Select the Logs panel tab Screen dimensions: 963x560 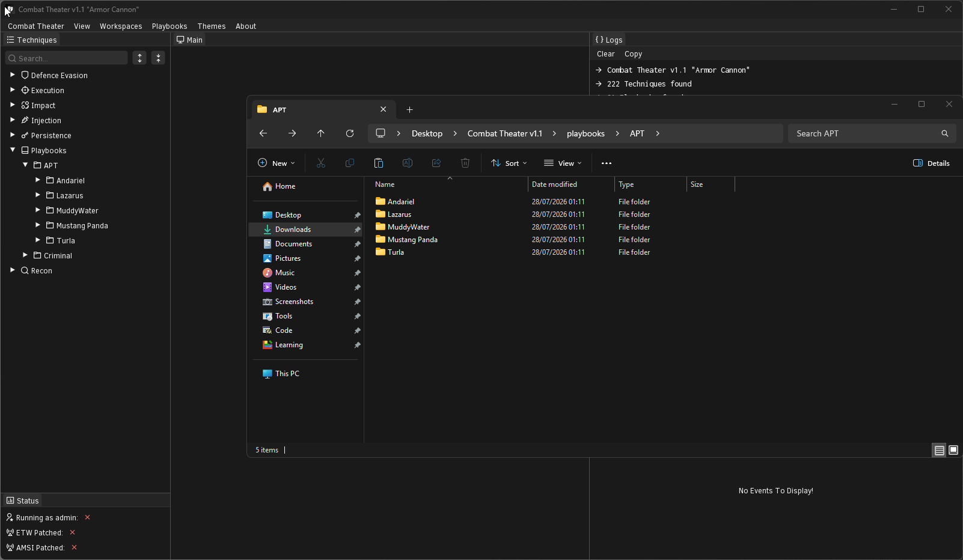[609, 40]
